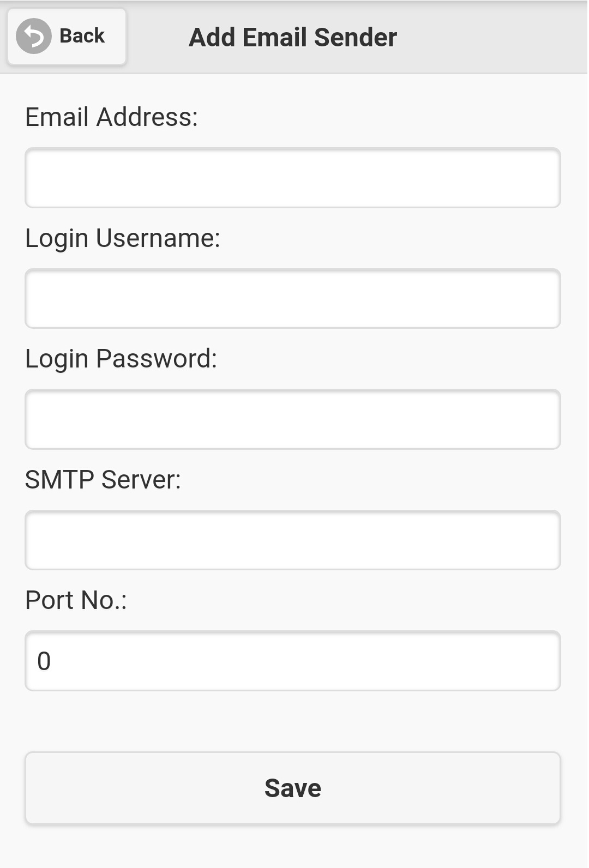Screen dimensions: 589x868
Task: Click the circular back arrow icon
Action: coord(34,36)
